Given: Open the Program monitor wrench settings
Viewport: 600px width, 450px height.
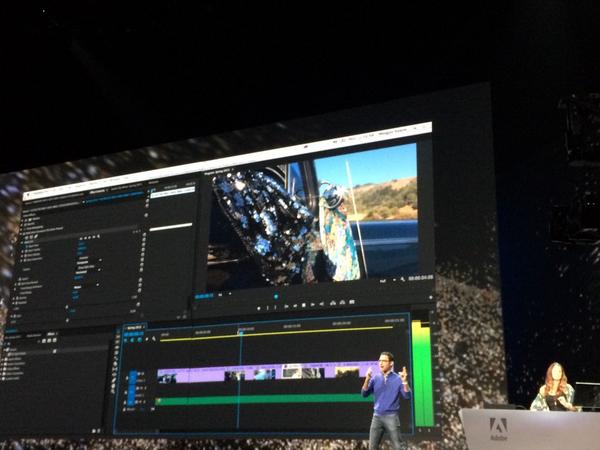Looking at the screenshot, I should point(403,279).
